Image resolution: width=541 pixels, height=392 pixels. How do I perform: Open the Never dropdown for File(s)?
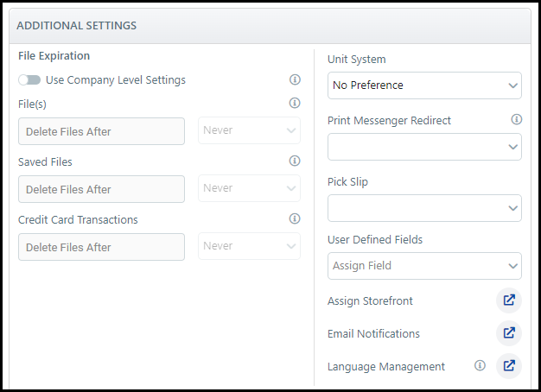[249, 131]
